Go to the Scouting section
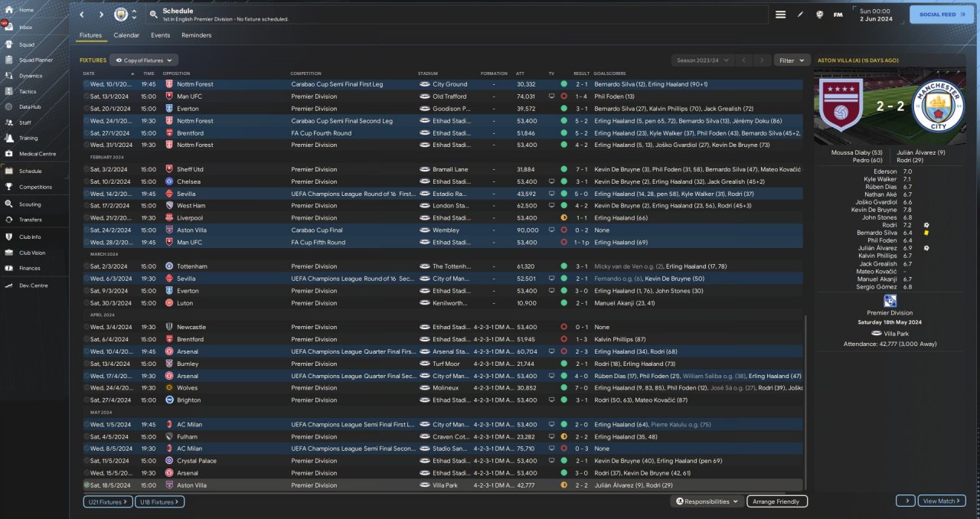Viewport: 980px width, 519px height. point(11,204)
